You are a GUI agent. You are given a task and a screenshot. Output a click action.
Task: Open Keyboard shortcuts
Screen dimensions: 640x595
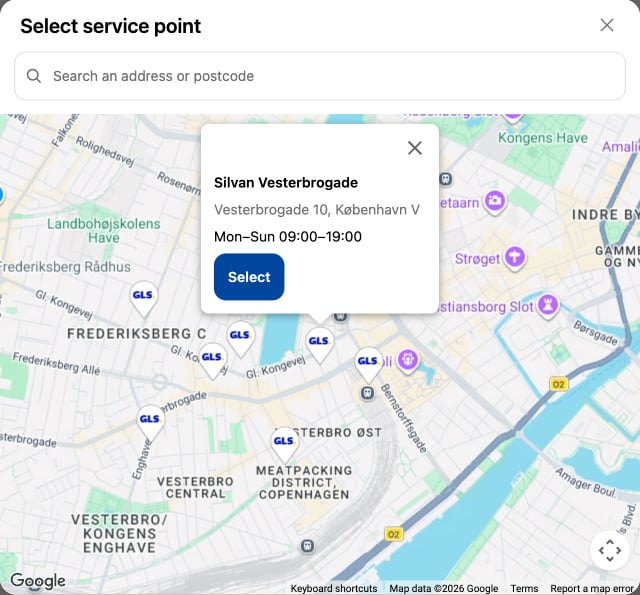[x=333, y=588]
